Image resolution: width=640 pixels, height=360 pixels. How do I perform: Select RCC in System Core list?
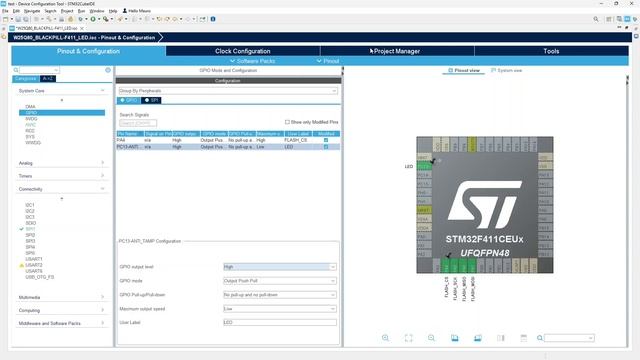tap(30, 131)
